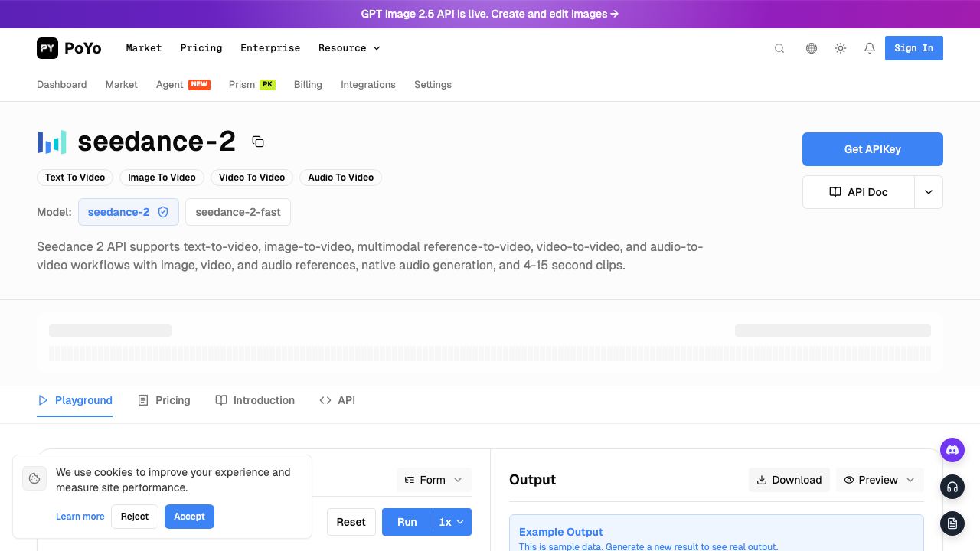Click the cookie icon in the banner
Viewport: 980px width, 551px height.
(x=34, y=478)
